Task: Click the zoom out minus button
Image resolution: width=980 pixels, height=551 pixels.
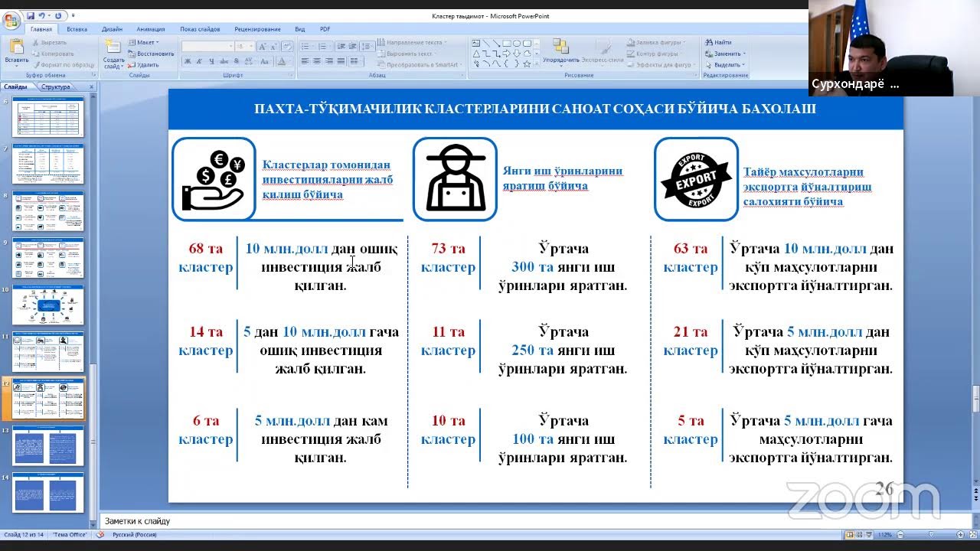Action: pyautogui.click(x=900, y=535)
